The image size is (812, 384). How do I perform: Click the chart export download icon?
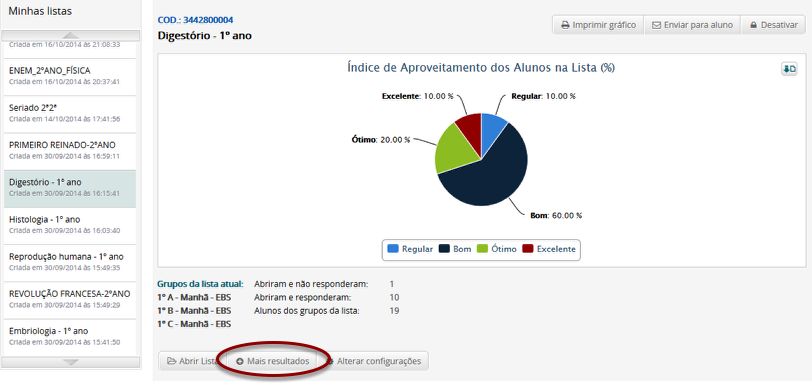789,69
